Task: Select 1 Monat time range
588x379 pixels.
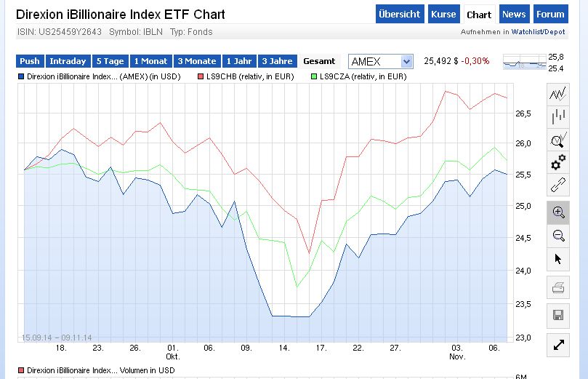Action: coord(150,61)
